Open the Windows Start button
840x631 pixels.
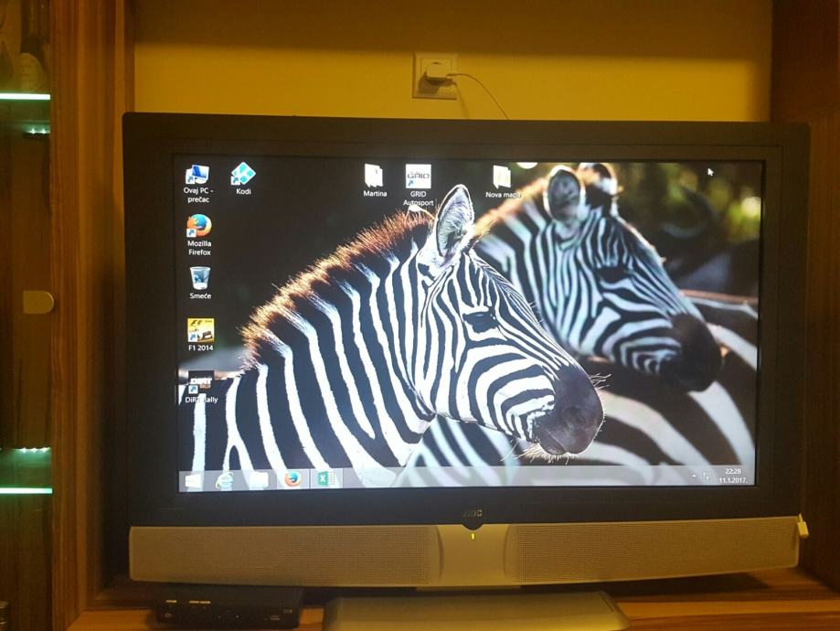tap(194, 480)
